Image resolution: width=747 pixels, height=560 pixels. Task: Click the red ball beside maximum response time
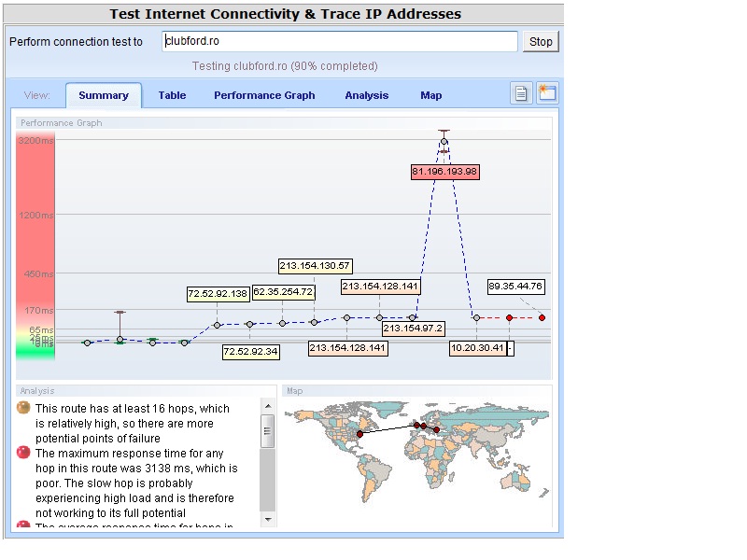pos(23,453)
